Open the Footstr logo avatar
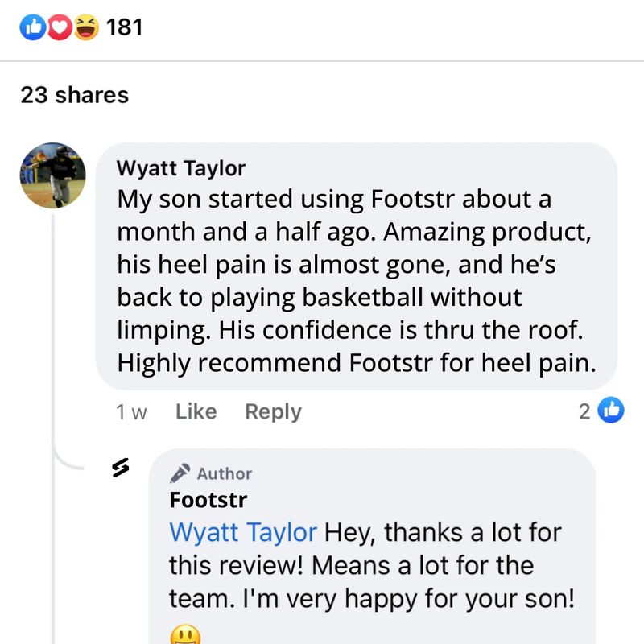The height and width of the screenshot is (644, 644). pyautogui.click(x=121, y=468)
